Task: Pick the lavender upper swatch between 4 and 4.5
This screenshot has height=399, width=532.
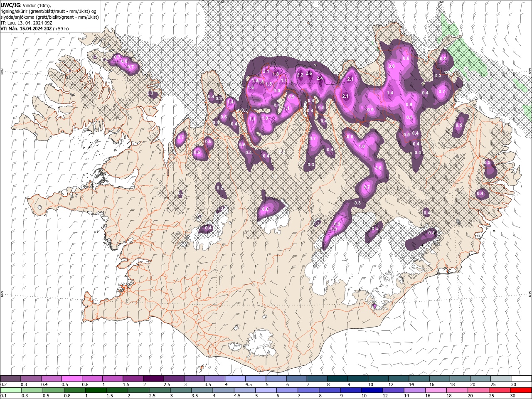Action: pos(235,379)
